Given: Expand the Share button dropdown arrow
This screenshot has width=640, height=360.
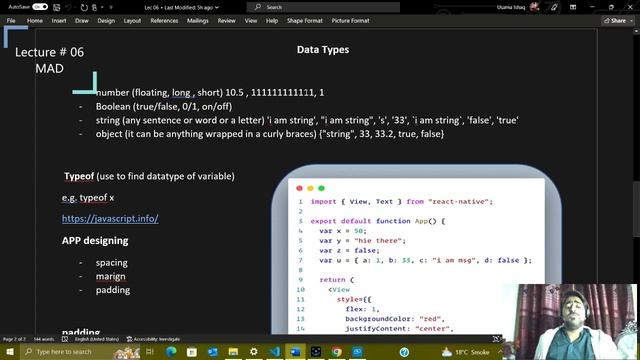Looking at the screenshot, I should 631,20.
